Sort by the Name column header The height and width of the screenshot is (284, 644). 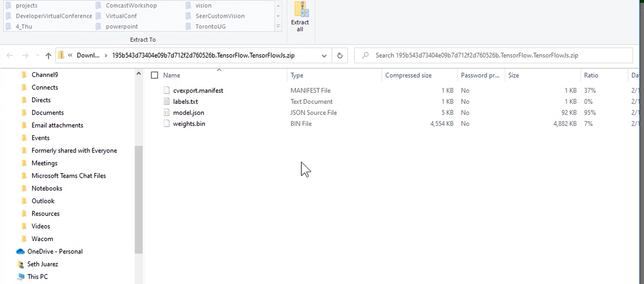[172, 75]
